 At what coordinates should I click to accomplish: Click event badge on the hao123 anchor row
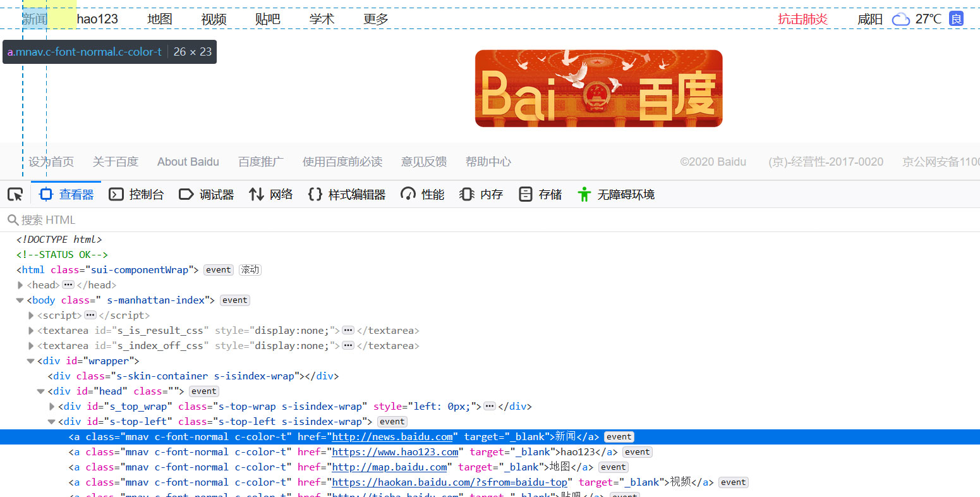(x=638, y=452)
